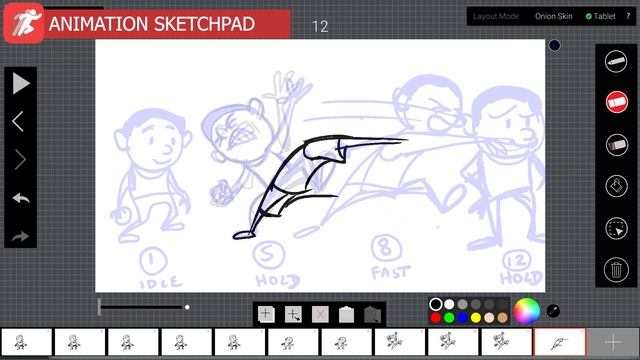Delete the current frame with the X button
The width and height of the screenshot is (640, 360).
(x=320, y=314)
